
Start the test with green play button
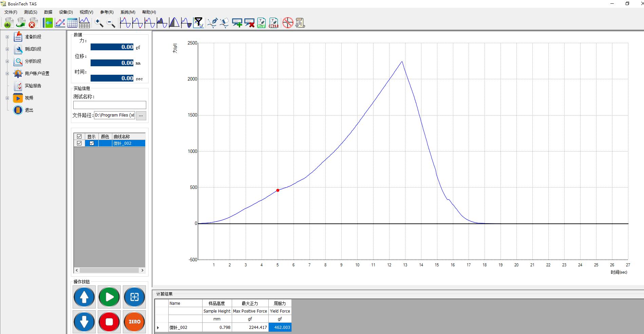click(x=109, y=297)
